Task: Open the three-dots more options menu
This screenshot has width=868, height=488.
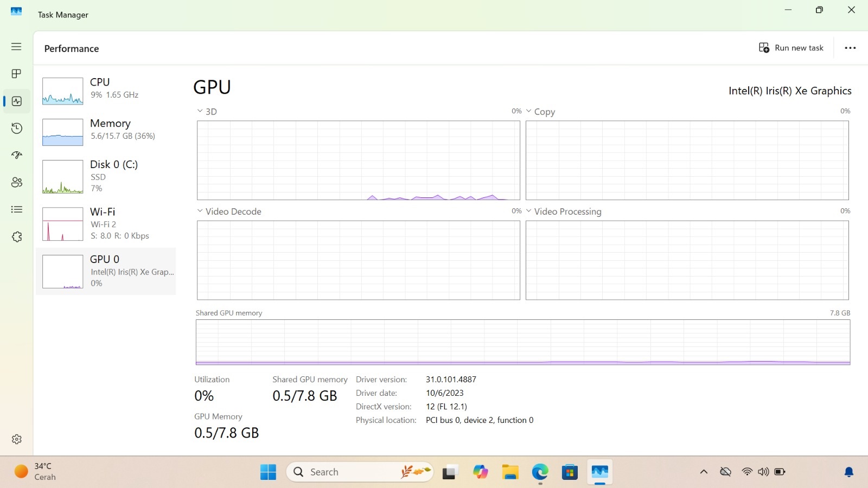Action: pos(850,48)
